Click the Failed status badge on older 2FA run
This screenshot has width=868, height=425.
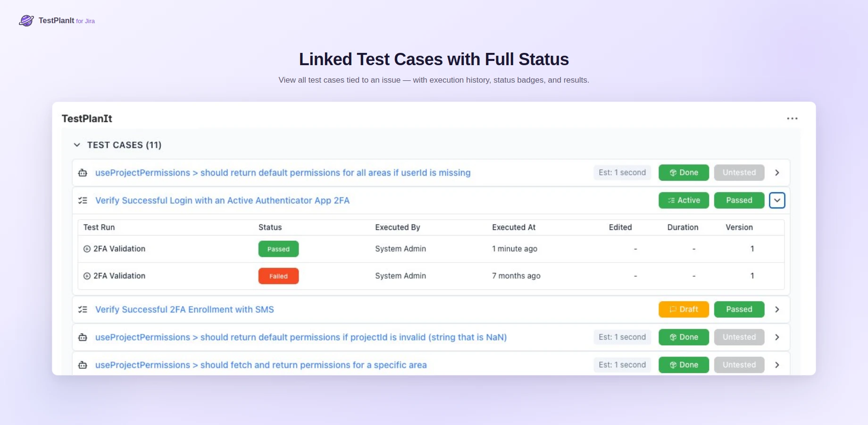(278, 276)
